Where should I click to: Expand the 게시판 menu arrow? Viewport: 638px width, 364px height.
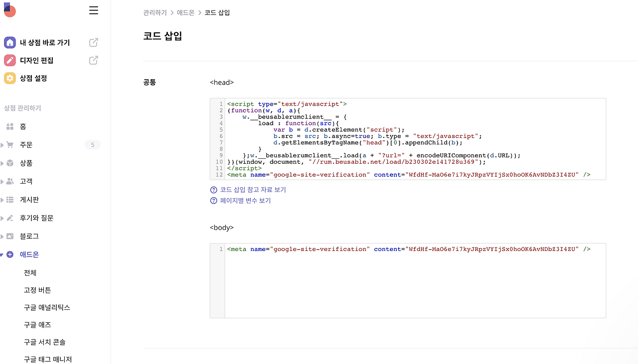2,200
